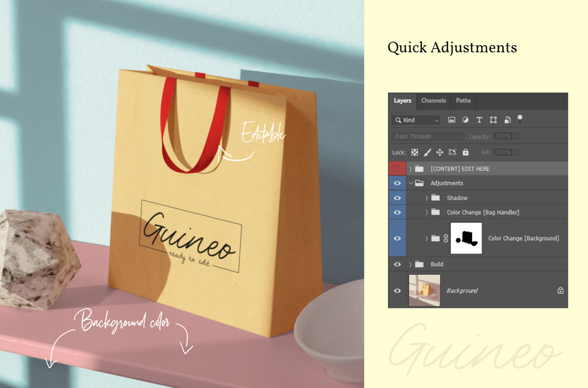This screenshot has width=588, height=388.
Task: Lock artboard nesting icon
Action: (x=452, y=152)
